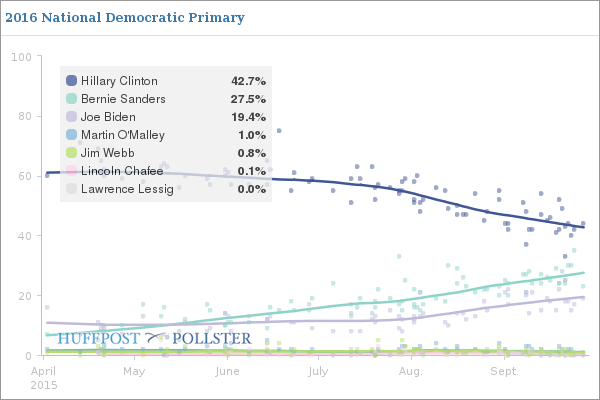Image resolution: width=600 pixels, height=400 pixels.
Task: Click the HuffPost Pollster logo
Action: coord(154,339)
